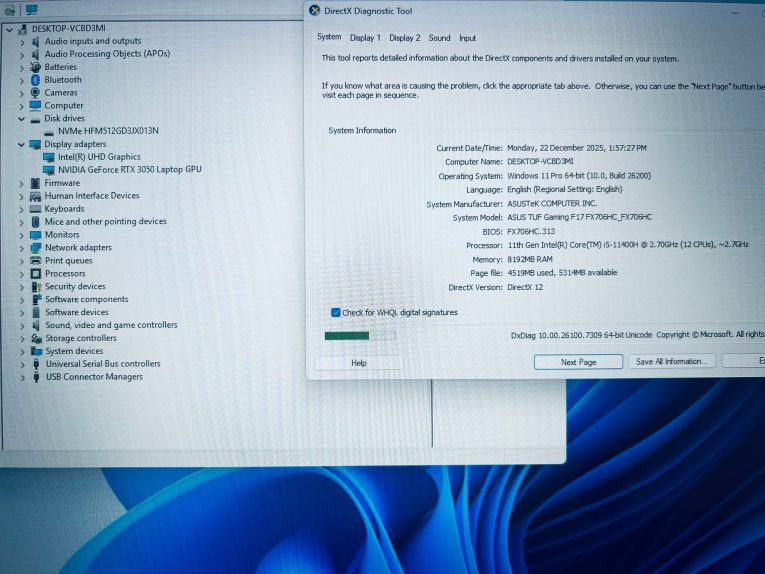Viewport: 765px width, 574px height.
Task: Click the System devices category icon
Action: [36, 351]
